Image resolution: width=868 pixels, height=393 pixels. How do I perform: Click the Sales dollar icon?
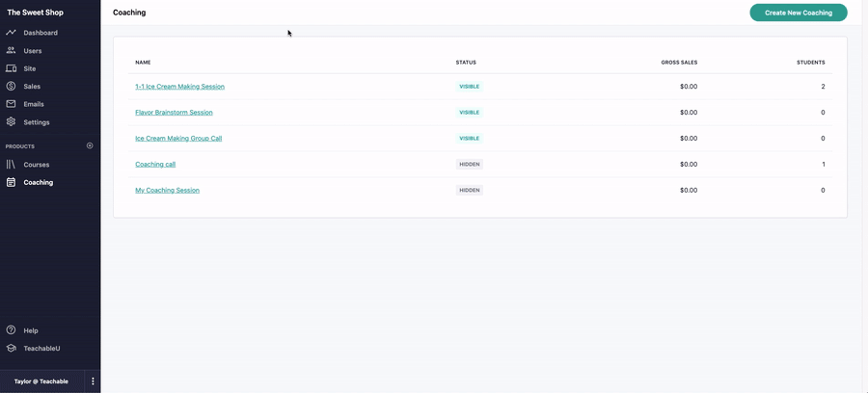tap(11, 87)
